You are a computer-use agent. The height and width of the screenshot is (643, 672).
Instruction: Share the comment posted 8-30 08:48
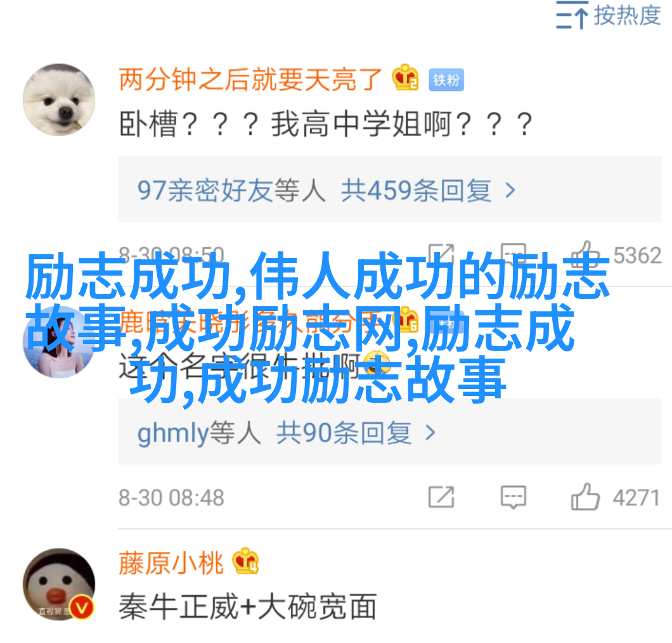(441, 497)
